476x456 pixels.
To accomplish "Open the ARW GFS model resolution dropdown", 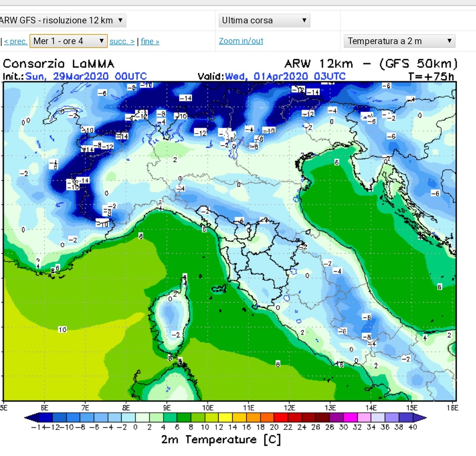I will 62,20.
